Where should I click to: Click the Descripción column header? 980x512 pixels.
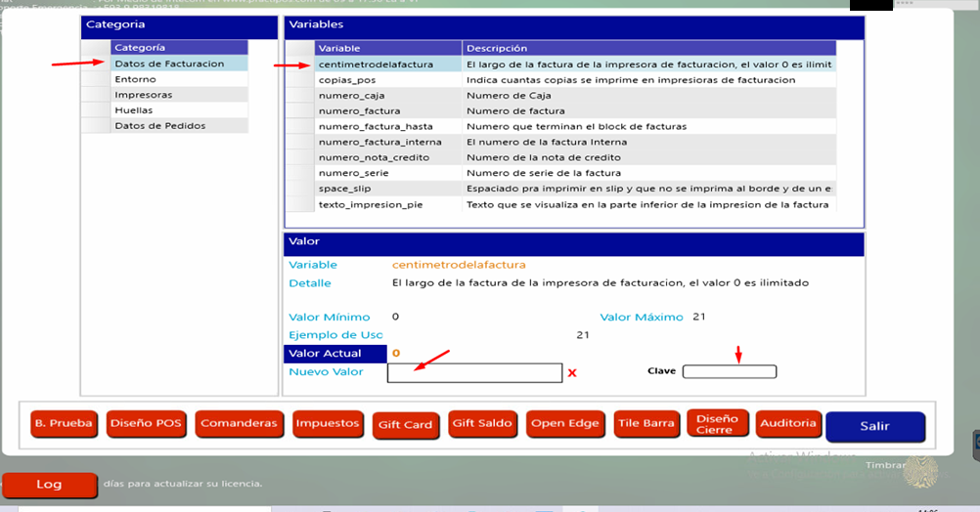pos(648,48)
